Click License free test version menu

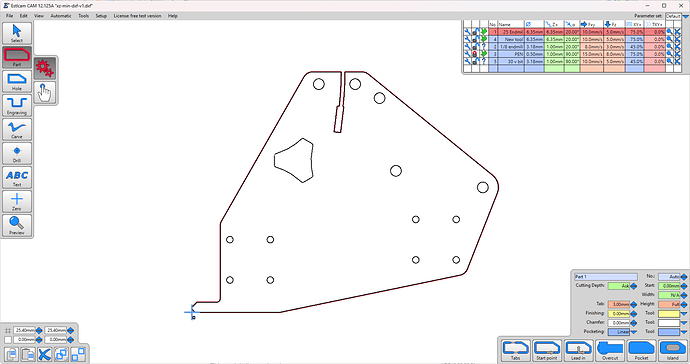(137, 16)
